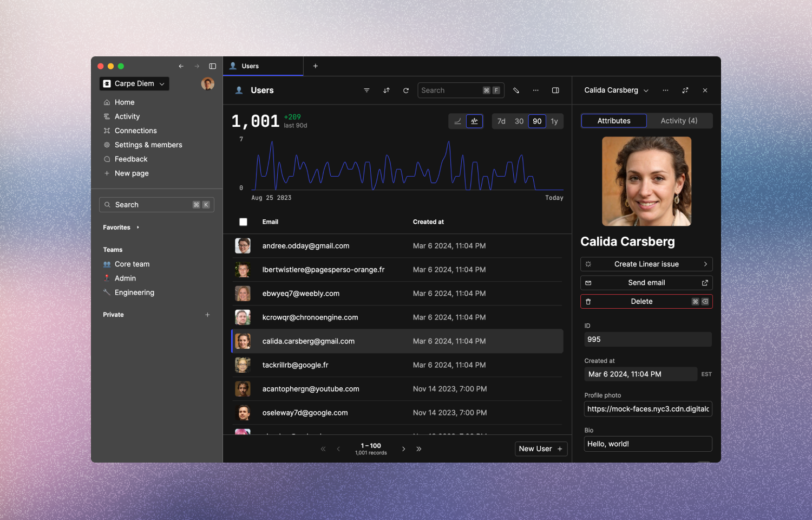Select the Users tab
812x520 pixels.
click(x=263, y=66)
